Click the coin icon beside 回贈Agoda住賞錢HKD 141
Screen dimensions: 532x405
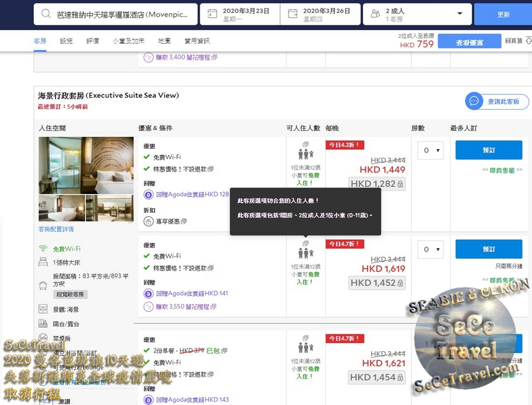(x=148, y=294)
